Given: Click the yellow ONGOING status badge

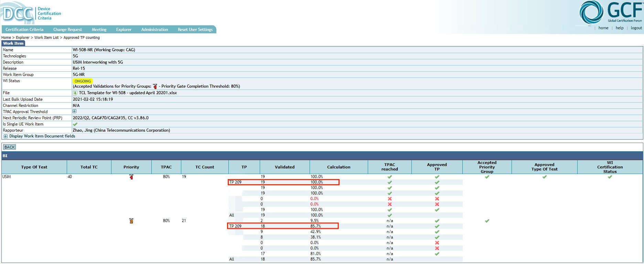Looking at the screenshot, I should pos(83,81).
